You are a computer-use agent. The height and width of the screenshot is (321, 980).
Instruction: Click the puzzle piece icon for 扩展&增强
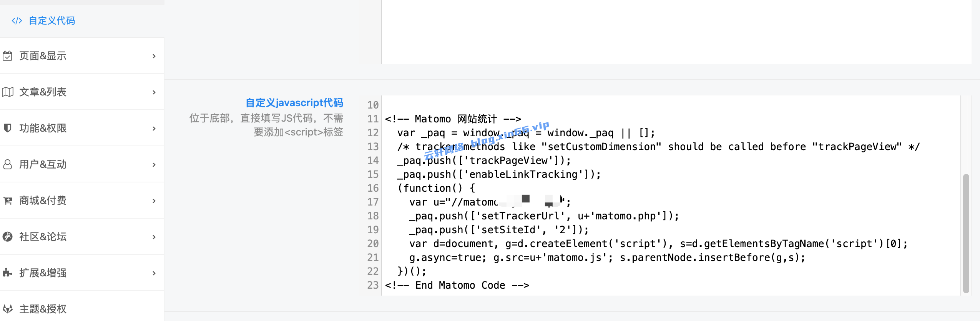point(7,273)
